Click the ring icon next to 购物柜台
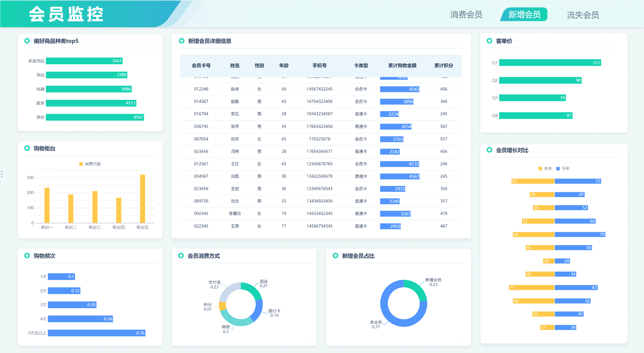Screen dimensions: 644x353 (x=27, y=148)
